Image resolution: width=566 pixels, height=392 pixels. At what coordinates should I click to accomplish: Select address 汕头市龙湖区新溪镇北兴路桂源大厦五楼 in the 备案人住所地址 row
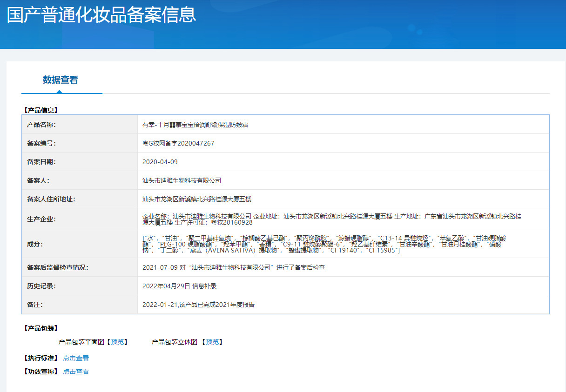197,199
